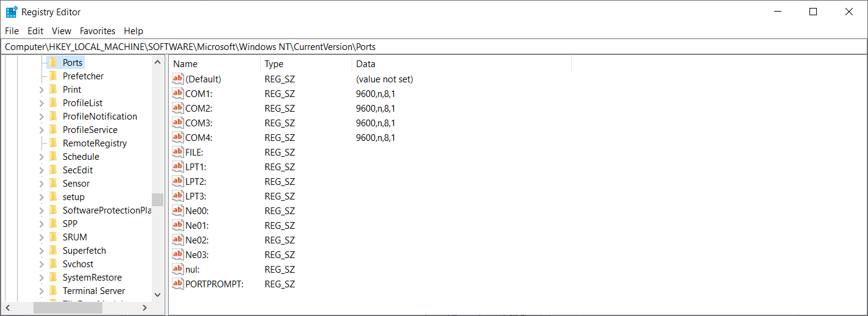The image size is (868, 316).
Task: Click the Ne00: string value icon
Action: (x=178, y=210)
